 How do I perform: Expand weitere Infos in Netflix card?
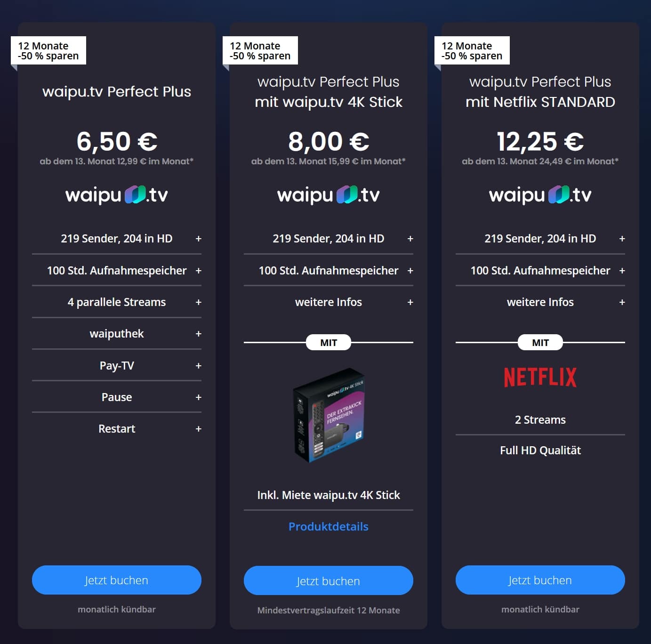pyautogui.click(x=540, y=302)
